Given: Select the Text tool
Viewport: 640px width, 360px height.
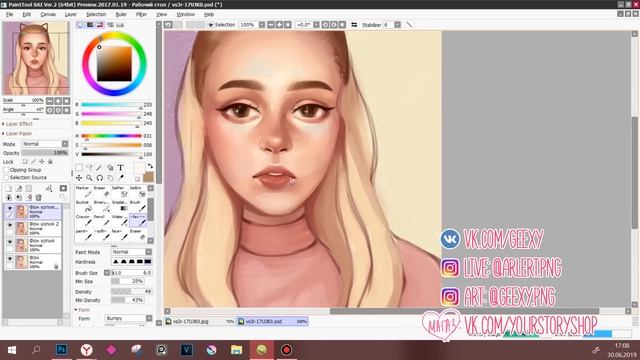Looking at the screenshot, I should (x=121, y=168).
